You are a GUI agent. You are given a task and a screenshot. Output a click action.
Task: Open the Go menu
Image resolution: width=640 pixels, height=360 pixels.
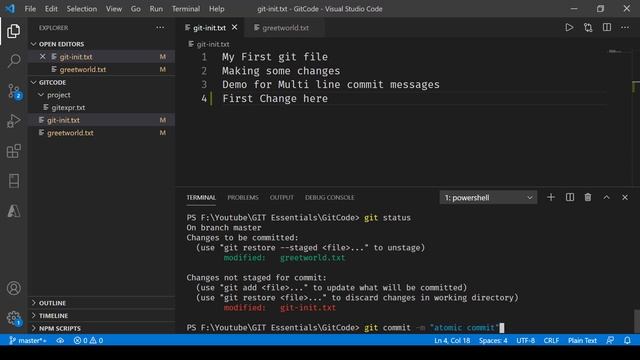point(136,9)
